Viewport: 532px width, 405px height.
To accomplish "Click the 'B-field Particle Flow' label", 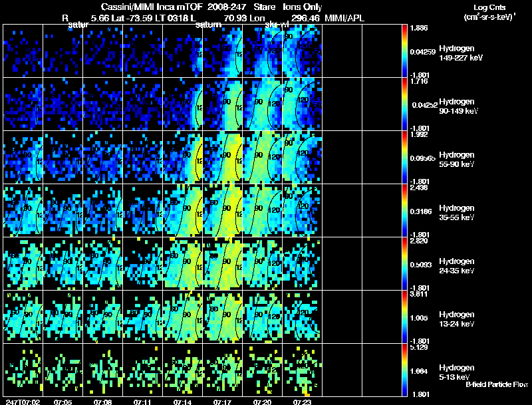I will coord(497,384).
